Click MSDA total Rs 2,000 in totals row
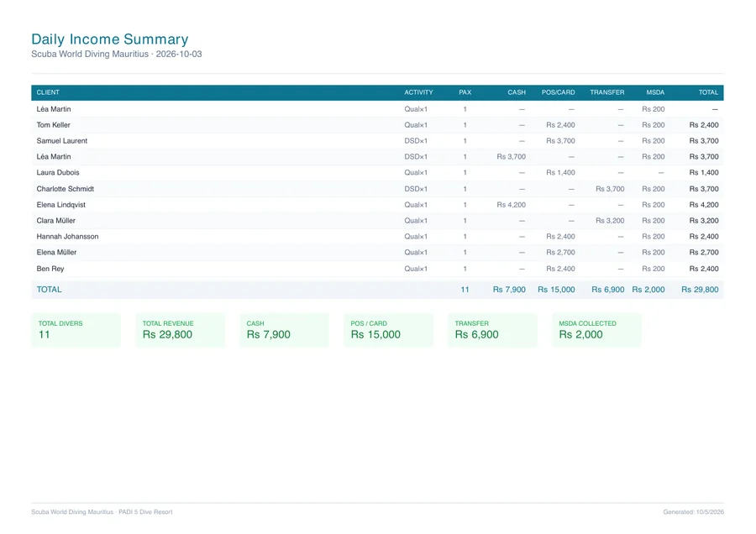Image resolution: width=756 pixels, height=534 pixels. (x=648, y=289)
